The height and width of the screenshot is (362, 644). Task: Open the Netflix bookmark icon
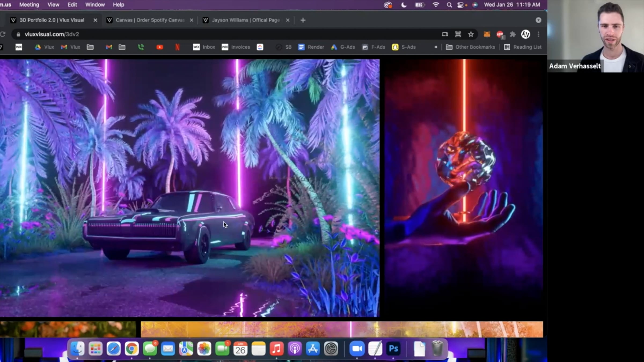177,47
